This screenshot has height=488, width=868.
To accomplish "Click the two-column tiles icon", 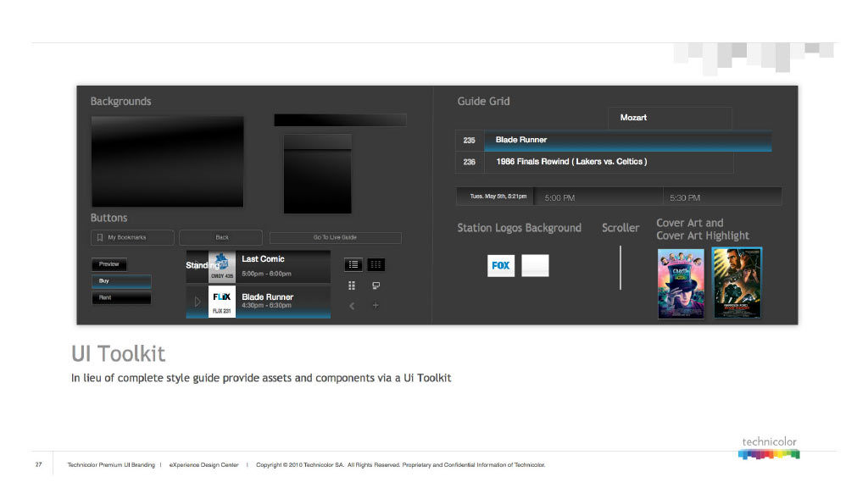I will point(352,286).
